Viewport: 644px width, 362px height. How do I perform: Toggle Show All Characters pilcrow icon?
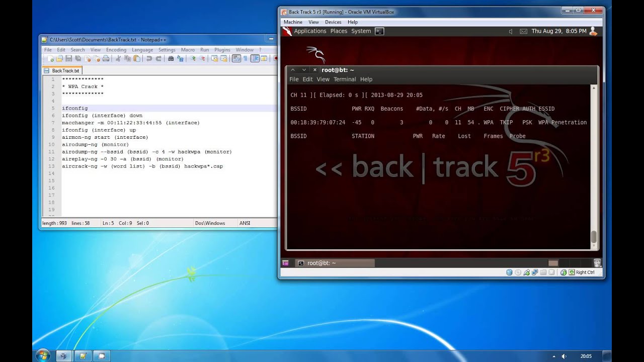(246, 58)
